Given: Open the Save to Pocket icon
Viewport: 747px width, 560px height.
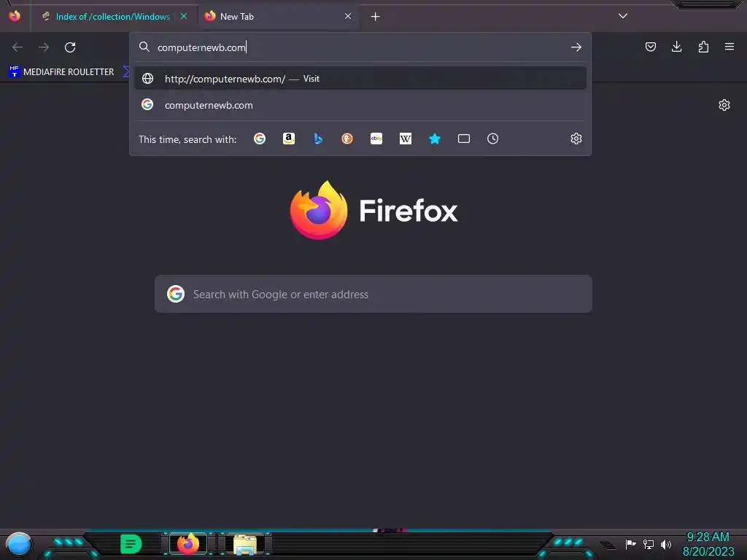Looking at the screenshot, I should (x=650, y=47).
